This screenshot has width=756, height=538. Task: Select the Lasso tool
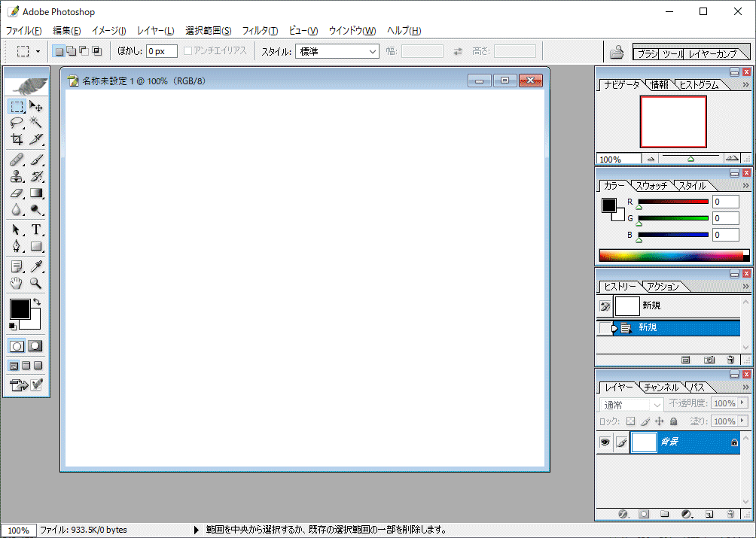click(17, 123)
